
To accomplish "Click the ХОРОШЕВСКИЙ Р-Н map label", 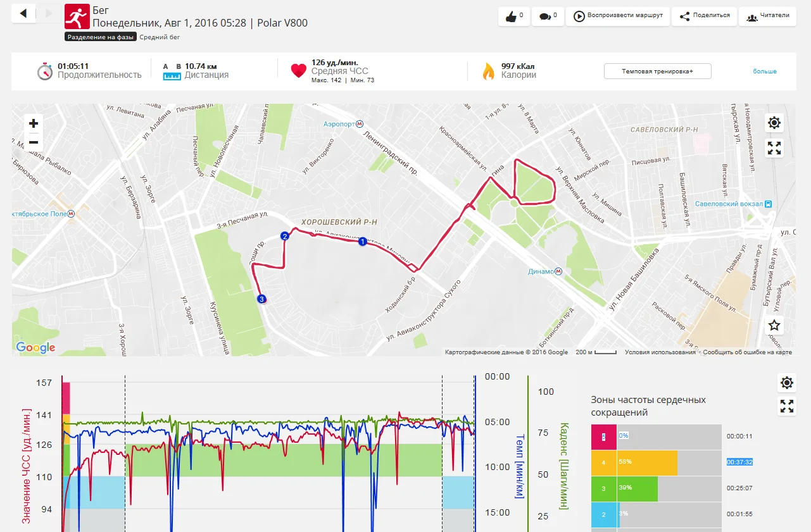I will pyautogui.click(x=339, y=223).
